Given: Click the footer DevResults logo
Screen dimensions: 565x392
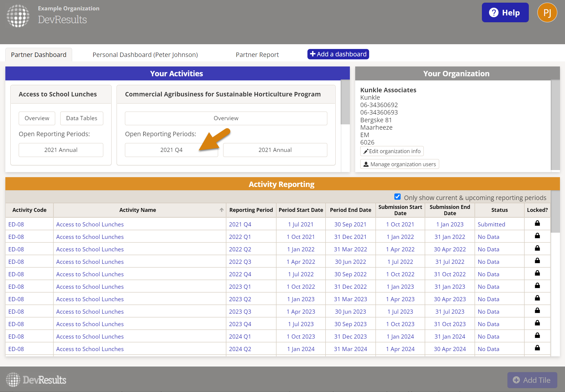Looking at the screenshot, I should click(x=36, y=380).
